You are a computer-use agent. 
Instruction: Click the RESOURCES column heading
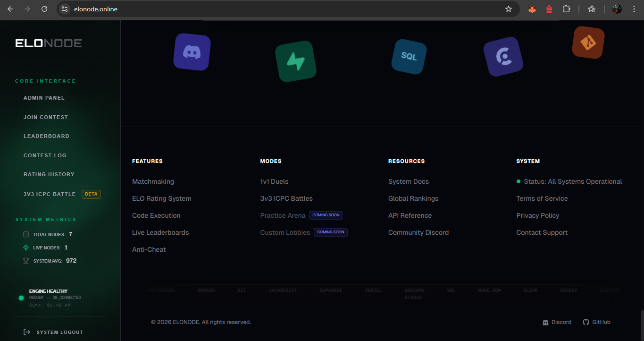[x=407, y=161]
